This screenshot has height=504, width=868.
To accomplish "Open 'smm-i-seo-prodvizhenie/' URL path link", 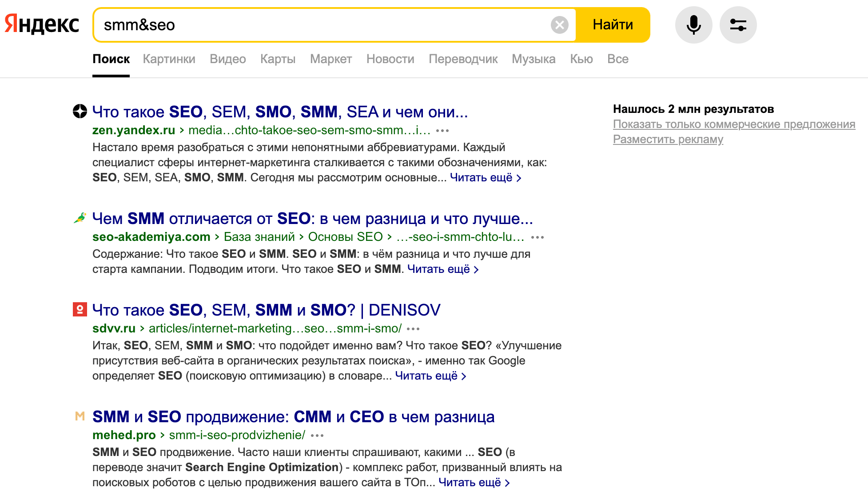I will (x=237, y=435).
